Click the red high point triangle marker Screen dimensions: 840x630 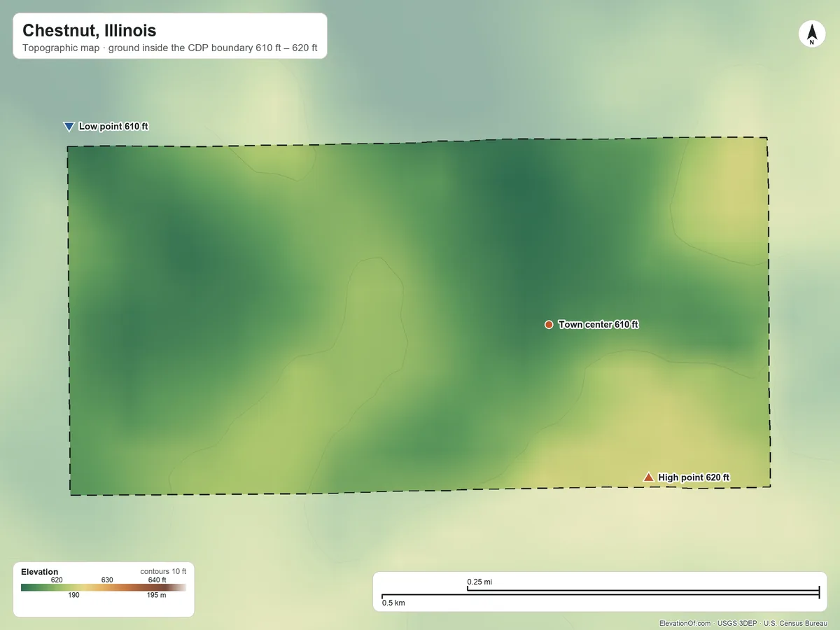coord(648,477)
